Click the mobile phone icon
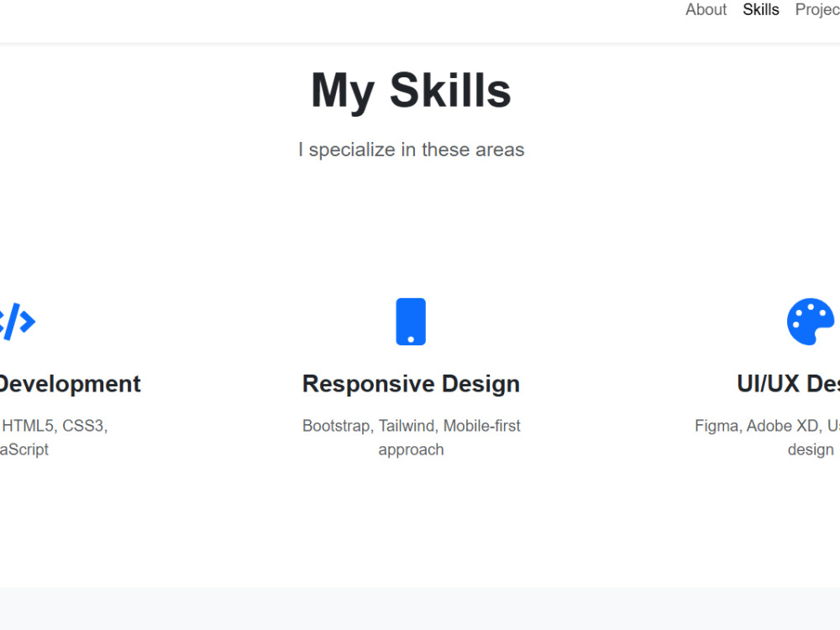The image size is (840, 630). [x=411, y=322]
